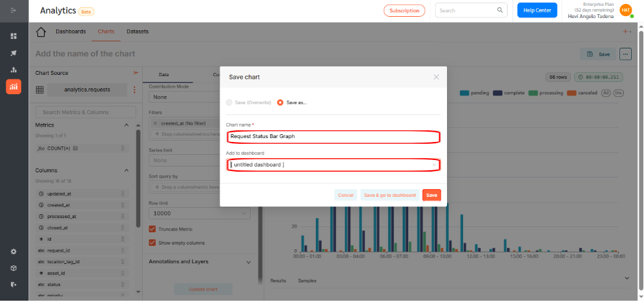This screenshot has height=302, width=644.
Task: Collapse the Metrics section
Action: (x=125, y=125)
